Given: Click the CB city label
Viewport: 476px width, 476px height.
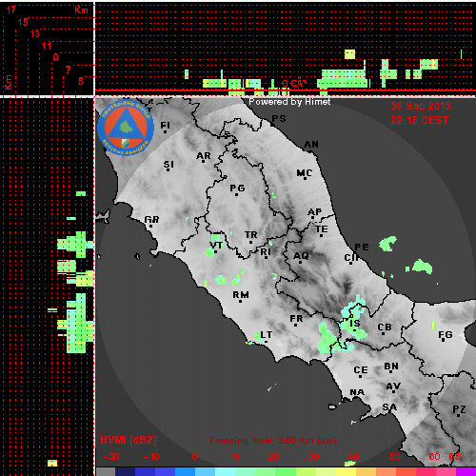Looking at the screenshot, I should [x=385, y=327].
